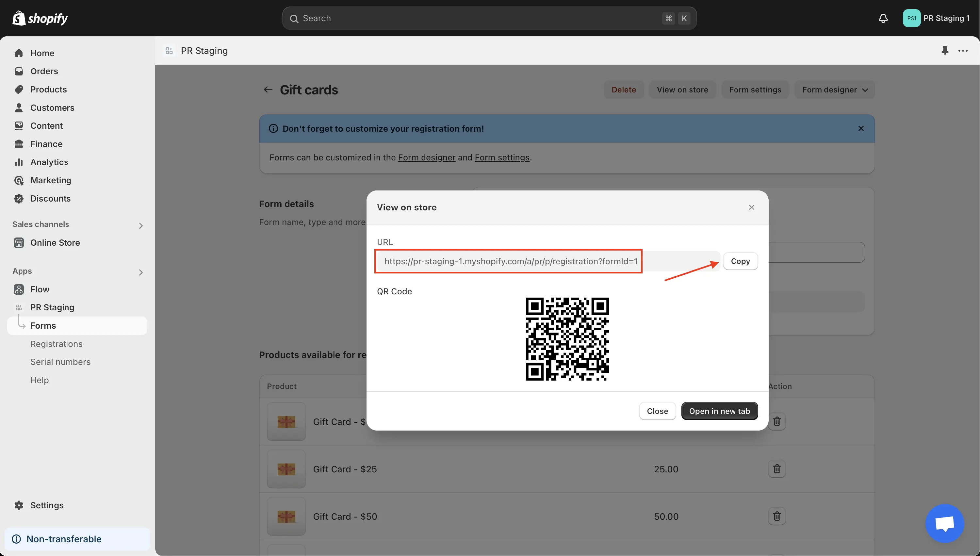The width and height of the screenshot is (980, 556).
Task: Click the Finance bank icon
Action: tap(19, 144)
